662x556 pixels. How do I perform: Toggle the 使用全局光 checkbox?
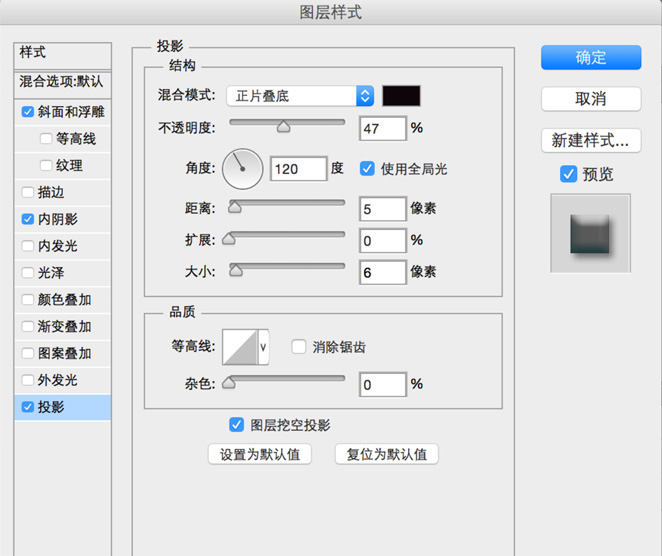tap(367, 169)
